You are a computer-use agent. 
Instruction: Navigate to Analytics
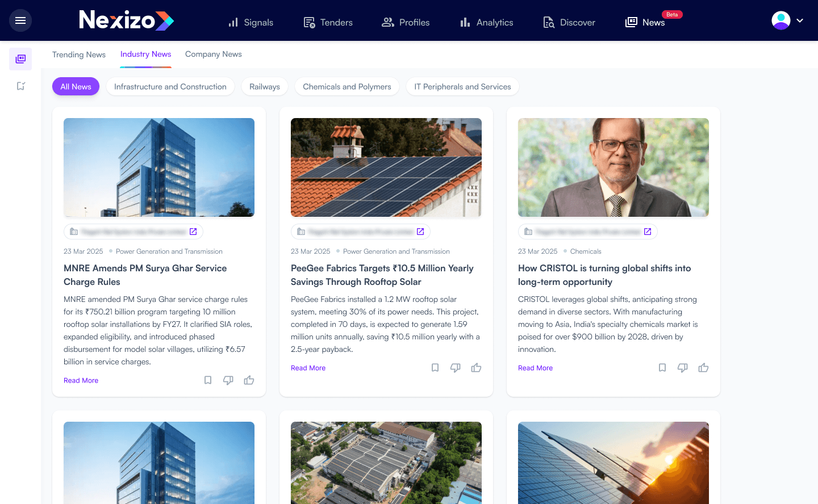(x=486, y=22)
